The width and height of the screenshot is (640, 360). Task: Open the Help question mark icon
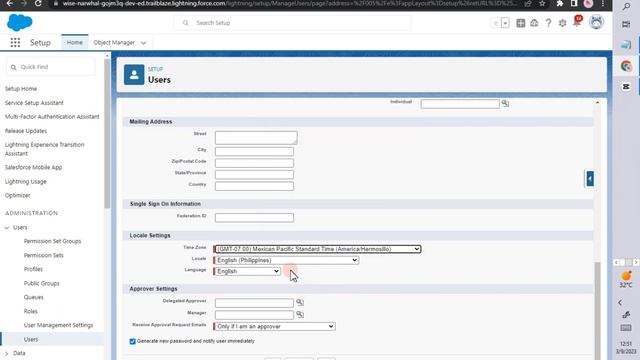548,23
